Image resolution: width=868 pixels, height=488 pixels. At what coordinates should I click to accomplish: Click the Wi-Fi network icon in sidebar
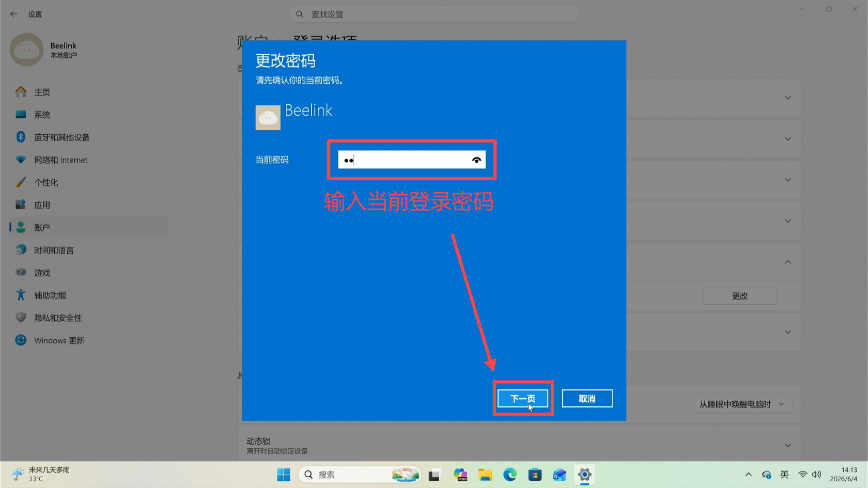click(x=21, y=160)
